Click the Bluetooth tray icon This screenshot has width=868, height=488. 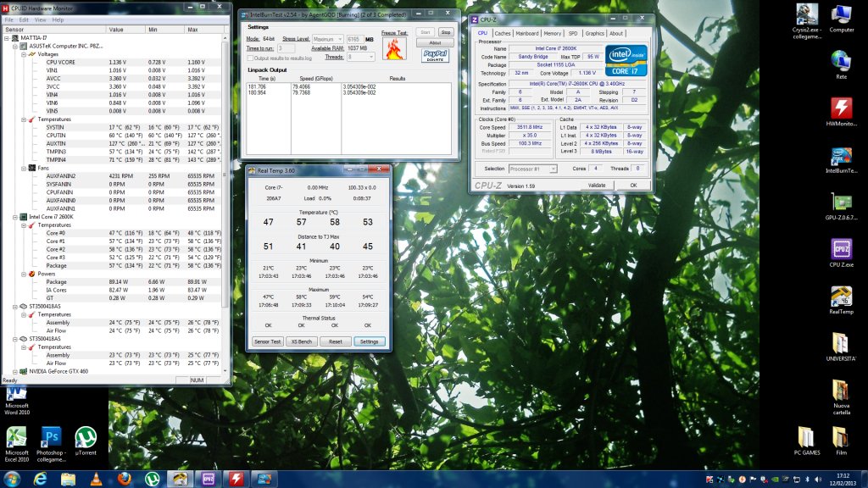[x=807, y=480]
